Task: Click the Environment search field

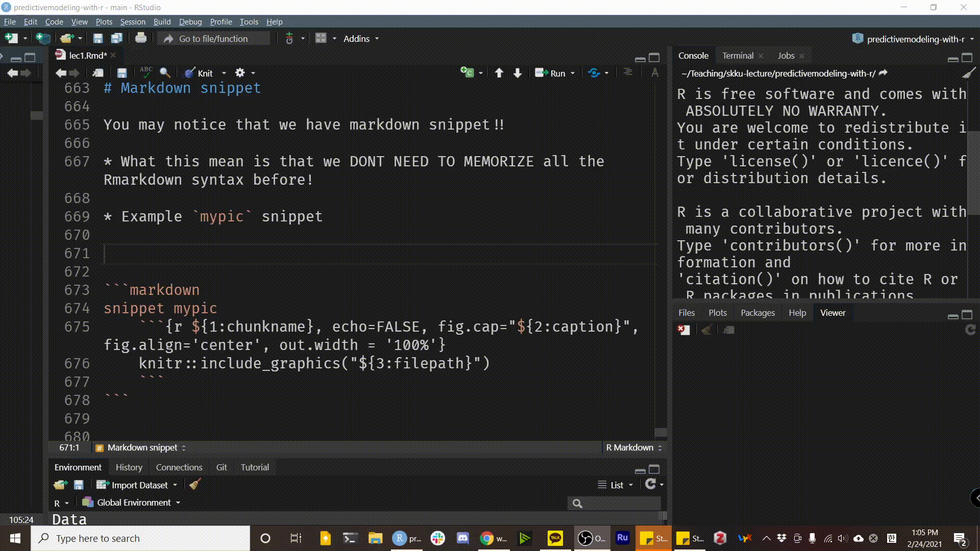Action: (x=614, y=504)
